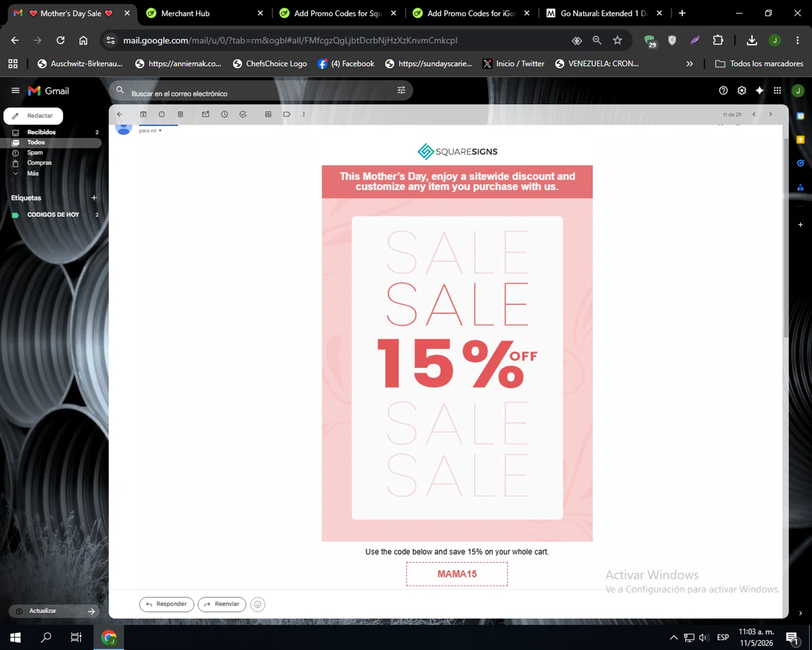
Task: Open Chrome extensions puzzle icon
Action: [718, 40]
